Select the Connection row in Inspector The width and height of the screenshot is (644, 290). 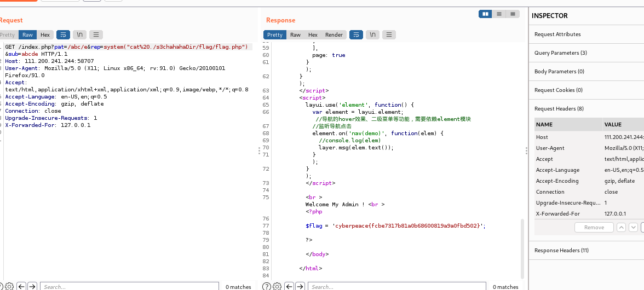pos(589,192)
